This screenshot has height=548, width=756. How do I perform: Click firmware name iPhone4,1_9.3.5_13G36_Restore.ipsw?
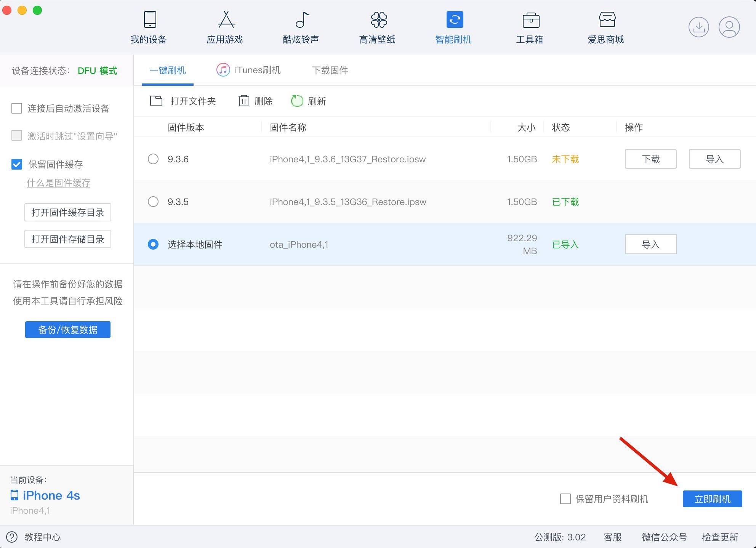pos(348,202)
